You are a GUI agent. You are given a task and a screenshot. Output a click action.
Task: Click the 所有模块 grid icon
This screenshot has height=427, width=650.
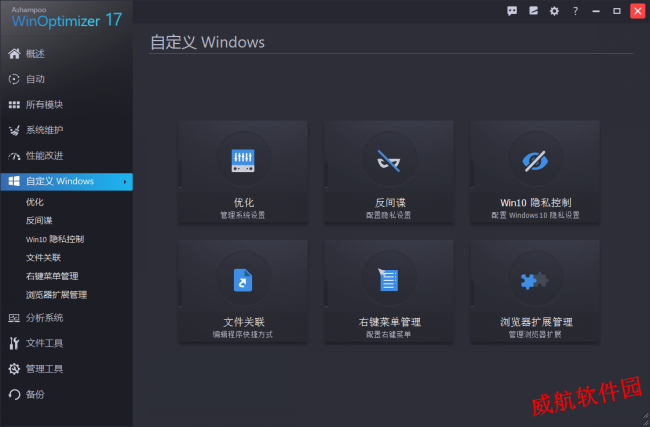[14, 104]
